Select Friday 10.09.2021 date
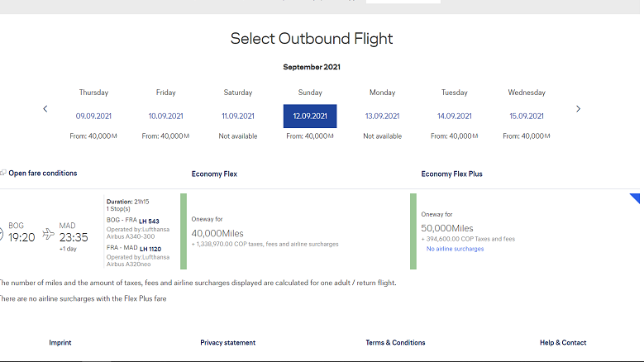Image resolution: width=644 pixels, height=362 pixels. (166, 117)
